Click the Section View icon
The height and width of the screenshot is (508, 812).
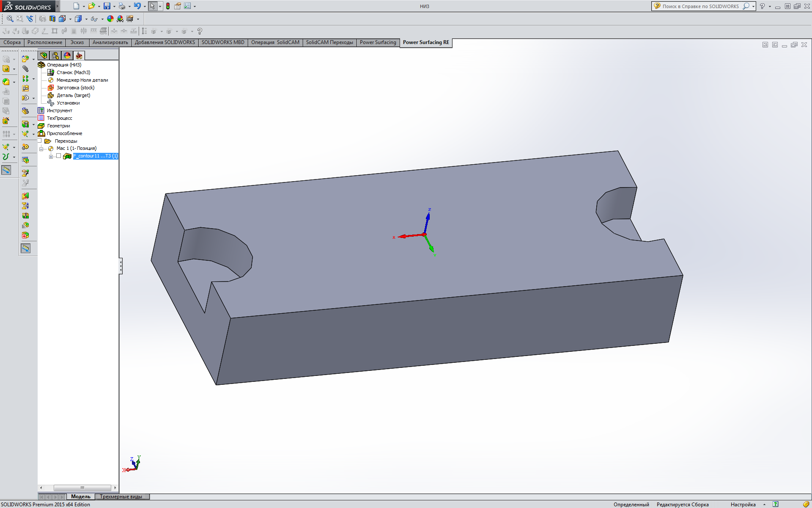(x=52, y=19)
